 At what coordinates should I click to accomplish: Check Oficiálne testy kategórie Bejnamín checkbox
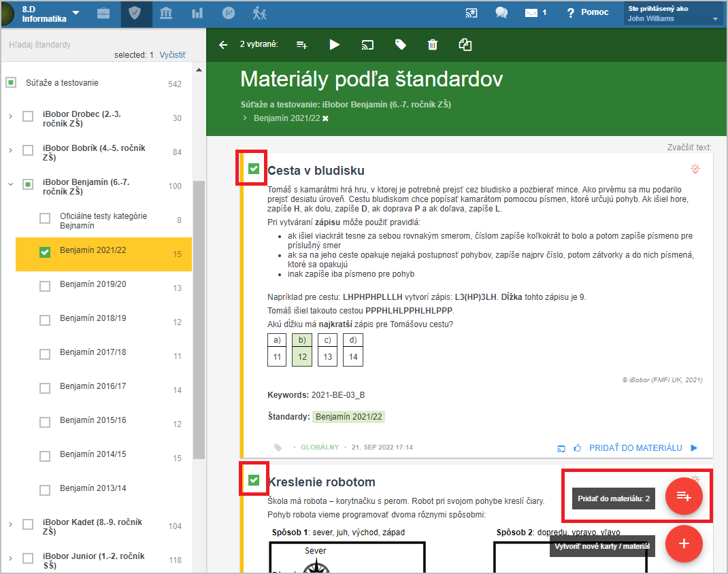point(45,218)
